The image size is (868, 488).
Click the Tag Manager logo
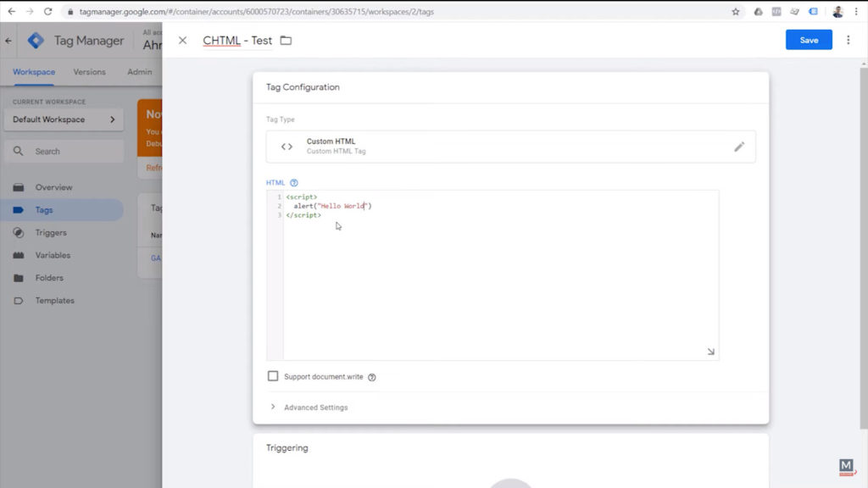point(36,41)
